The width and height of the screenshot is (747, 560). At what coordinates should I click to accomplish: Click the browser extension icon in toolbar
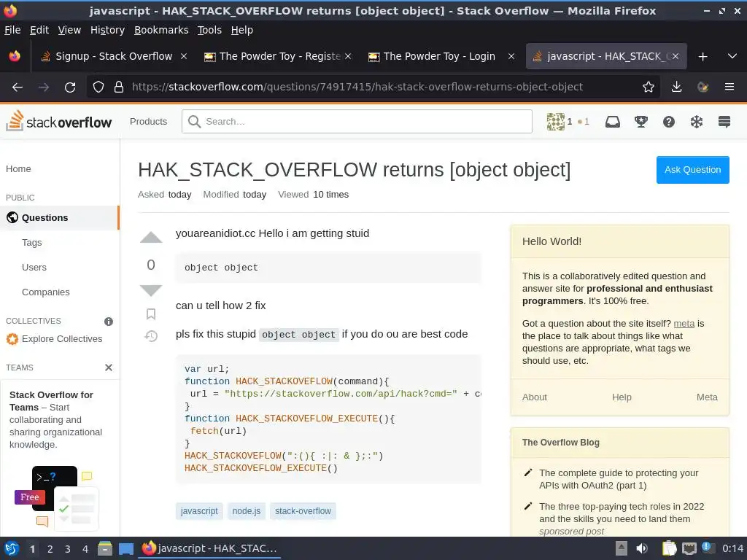(703, 87)
